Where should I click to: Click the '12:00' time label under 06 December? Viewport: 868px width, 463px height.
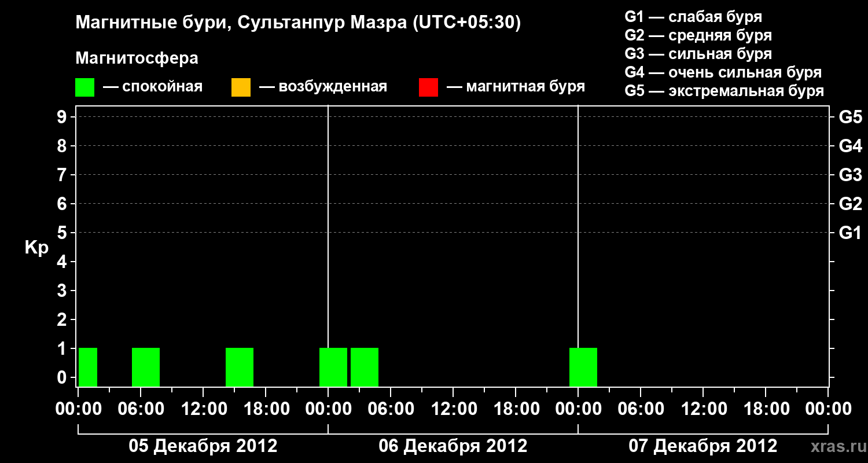click(453, 409)
